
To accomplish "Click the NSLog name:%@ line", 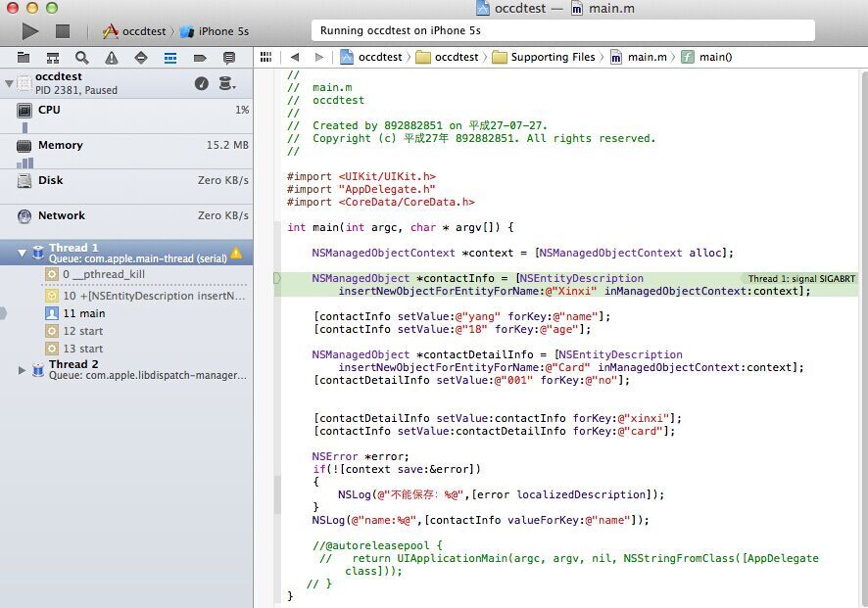I will click(x=480, y=520).
